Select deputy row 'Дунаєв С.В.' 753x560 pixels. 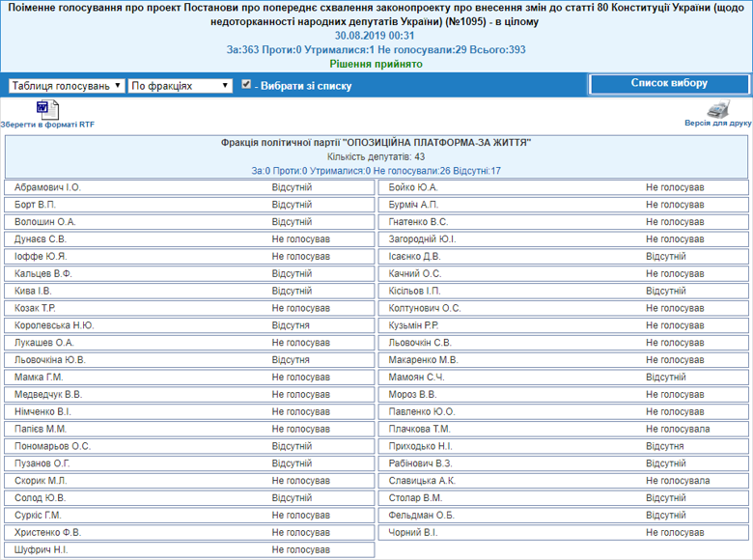[189, 239]
